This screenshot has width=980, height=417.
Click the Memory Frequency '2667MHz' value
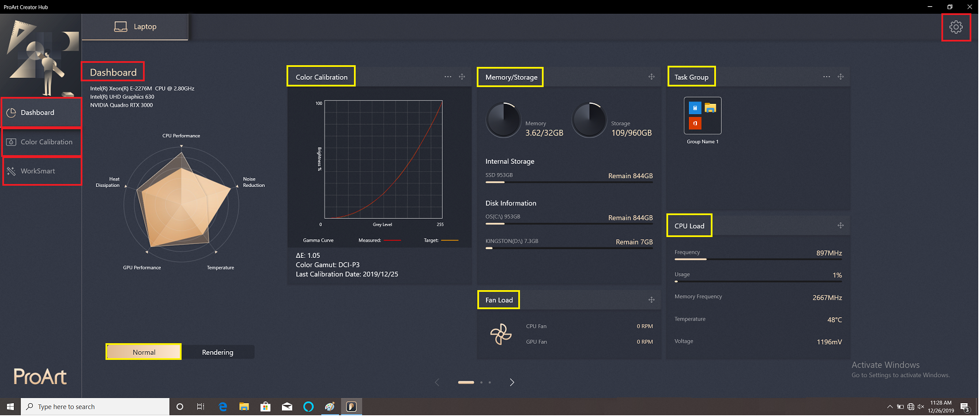click(x=828, y=298)
